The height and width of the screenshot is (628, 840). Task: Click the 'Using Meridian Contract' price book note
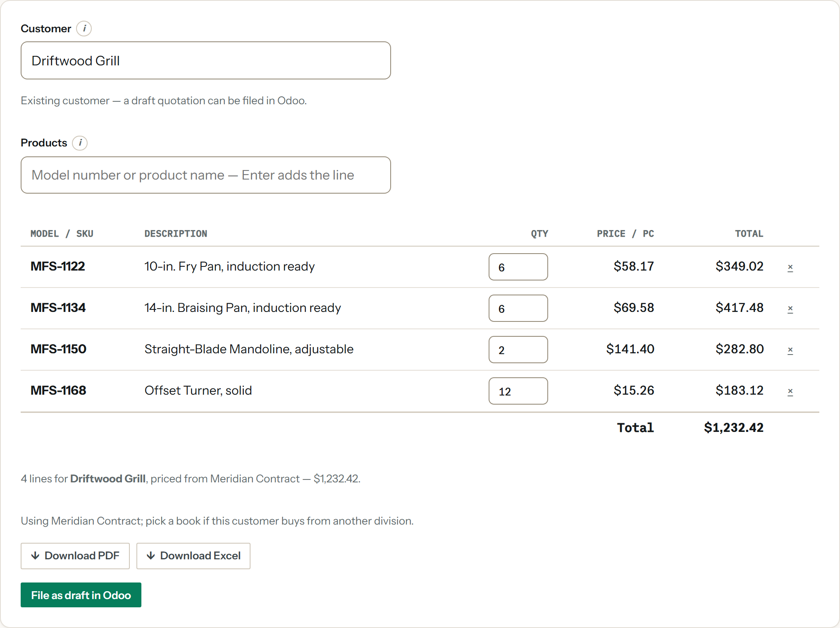coord(217,521)
